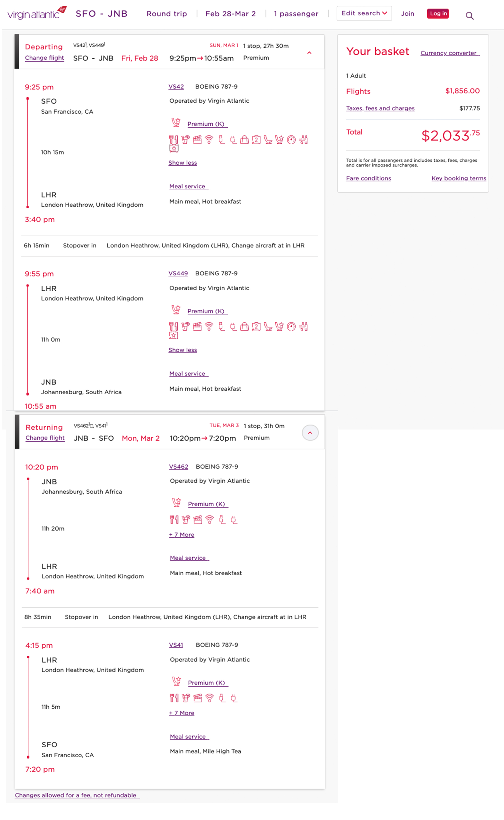This screenshot has height=820, width=504.
Task: Expand '+ 7 More' amenities for flight VS462
Action: (182, 535)
